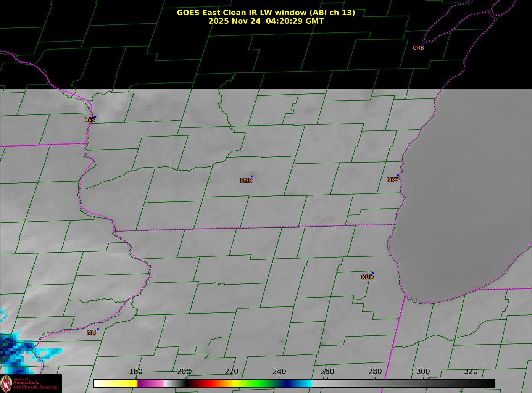Click the green section of the colorbar
Image resolution: width=532 pixels, height=393 pixels.
point(260,383)
